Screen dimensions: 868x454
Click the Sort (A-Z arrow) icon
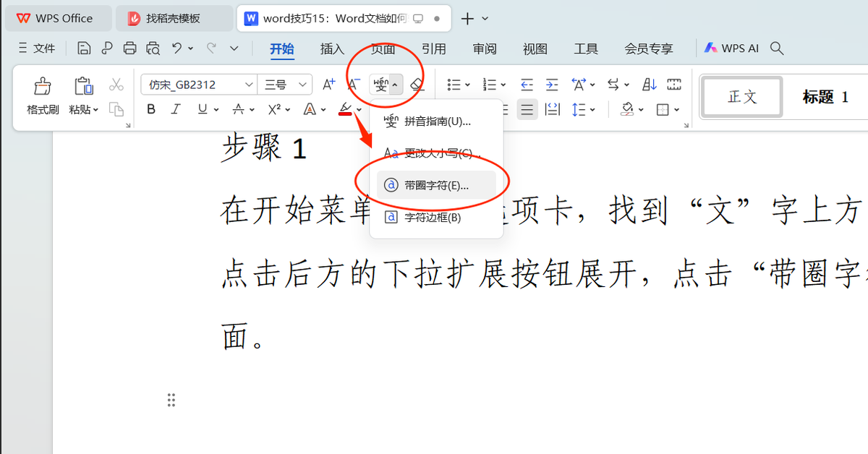pyautogui.click(x=650, y=85)
